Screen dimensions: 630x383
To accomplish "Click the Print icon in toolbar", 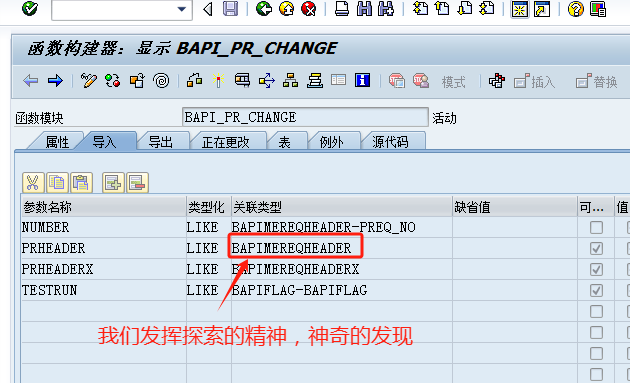I will [342, 9].
